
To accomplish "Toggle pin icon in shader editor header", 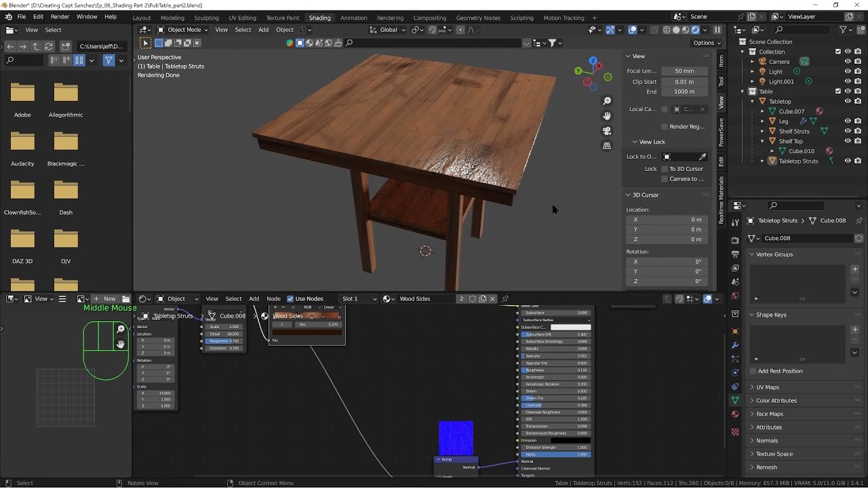I will click(505, 299).
